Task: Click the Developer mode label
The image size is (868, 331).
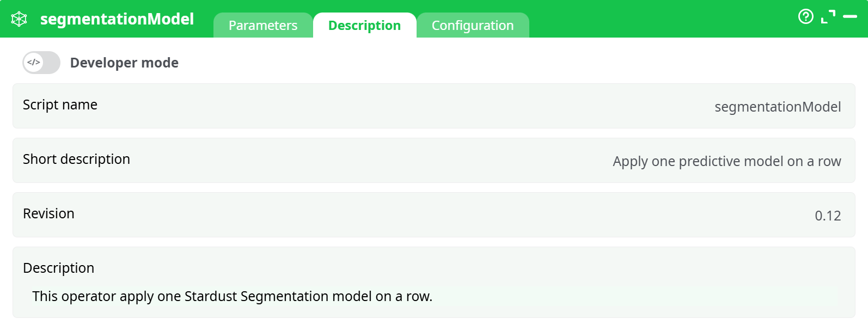Action: (124, 63)
